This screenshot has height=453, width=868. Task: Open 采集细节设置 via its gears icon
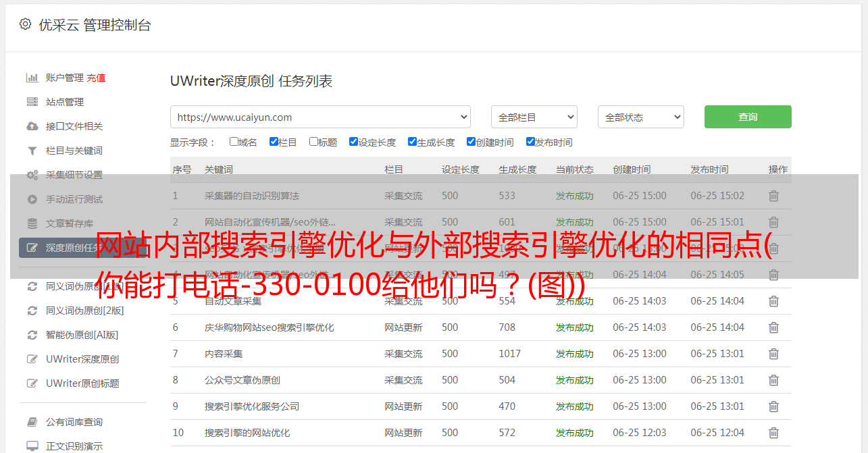click(x=32, y=175)
